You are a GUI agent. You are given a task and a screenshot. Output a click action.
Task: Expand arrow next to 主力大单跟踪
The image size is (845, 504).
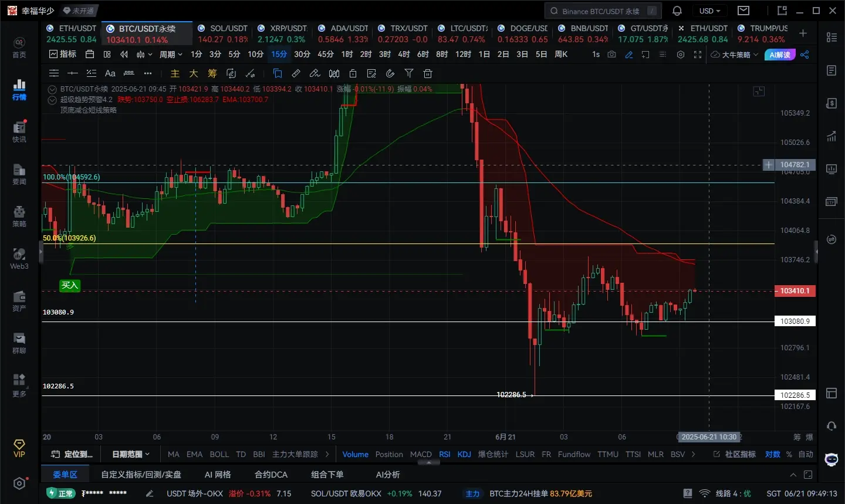click(327, 454)
